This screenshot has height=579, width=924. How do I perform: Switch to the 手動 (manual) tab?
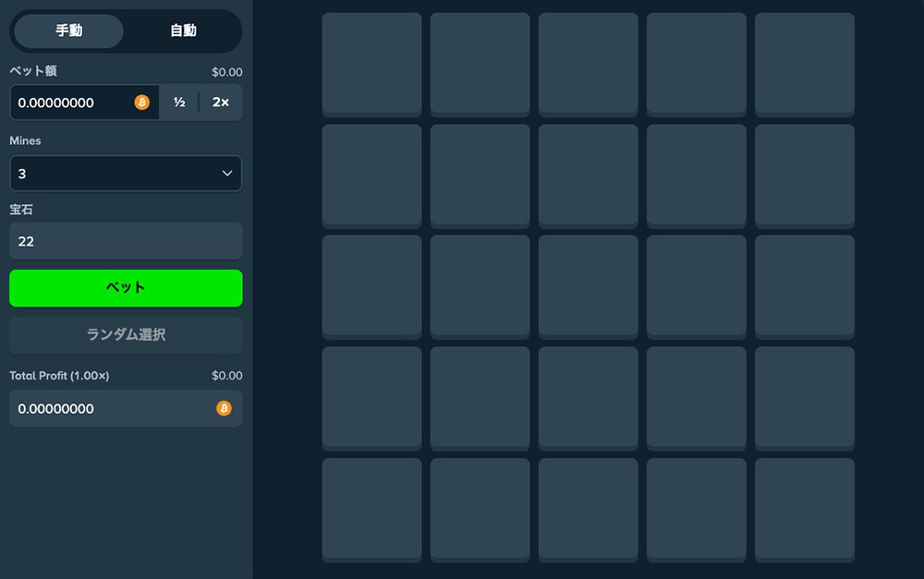coord(69,30)
